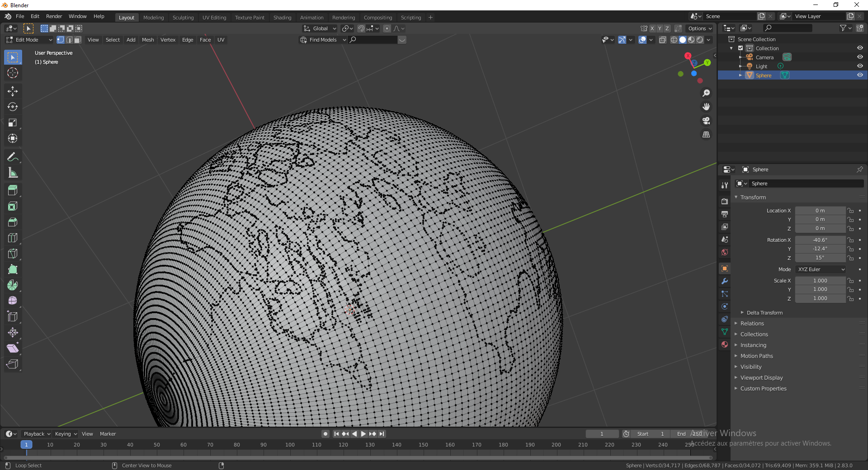Select the Inset Faces tool
Viewport: 868px width, 470px height.
coord(13,206)
